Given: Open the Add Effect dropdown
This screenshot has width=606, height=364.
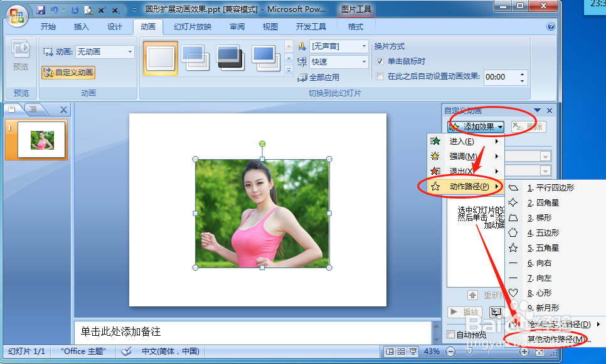Looking at the screenshot, I should tap(476, 127).
